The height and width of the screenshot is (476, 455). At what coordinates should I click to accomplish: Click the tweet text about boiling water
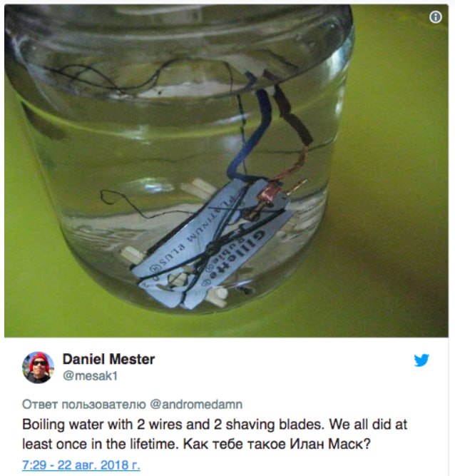(x=215, y=434)
